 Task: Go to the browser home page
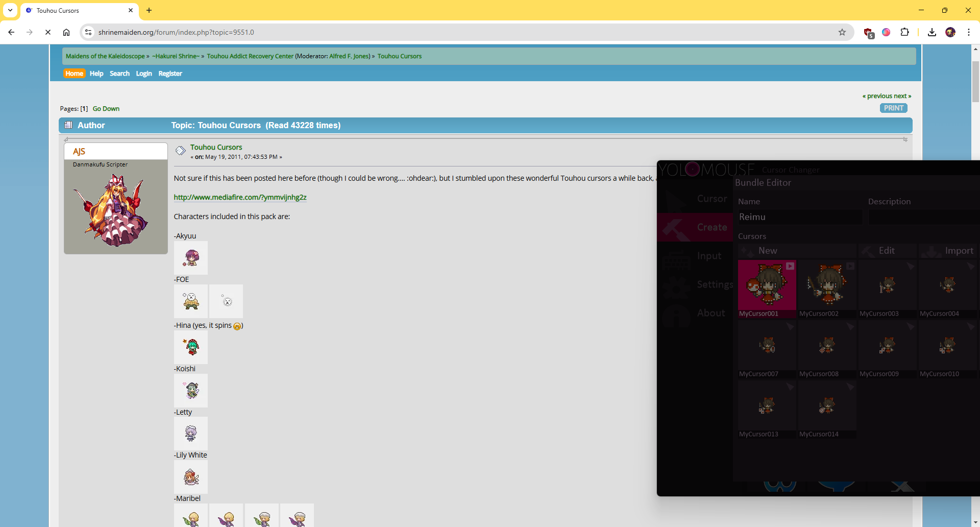pyautogui.click(x=66, y=32)
